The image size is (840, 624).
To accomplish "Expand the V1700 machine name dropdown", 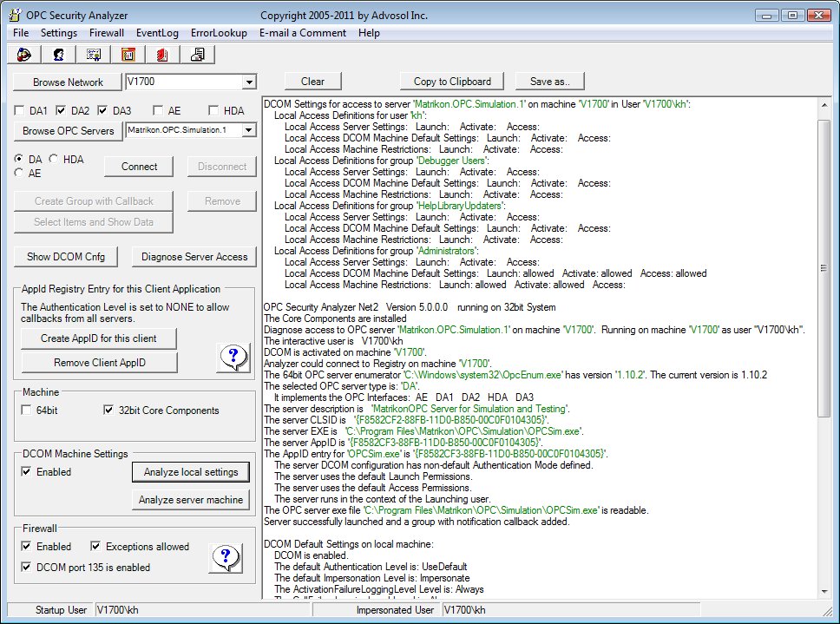I will coord(249,82).
